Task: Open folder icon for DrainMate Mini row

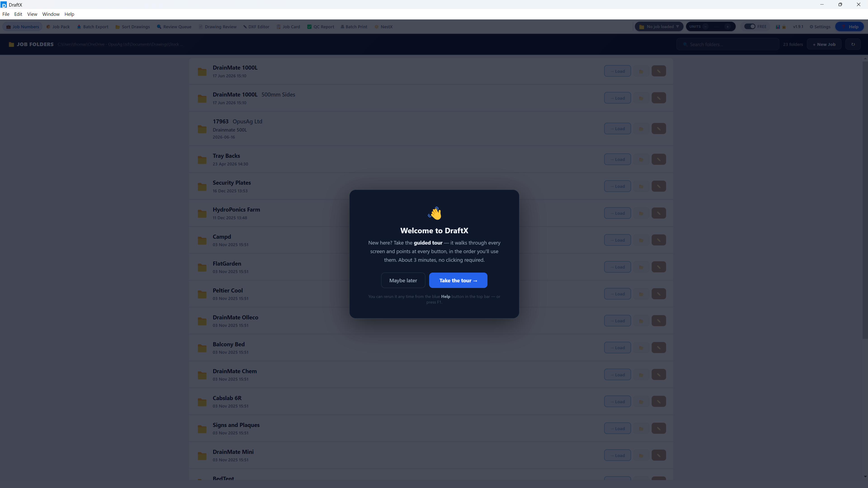Action: coord(641,455)
